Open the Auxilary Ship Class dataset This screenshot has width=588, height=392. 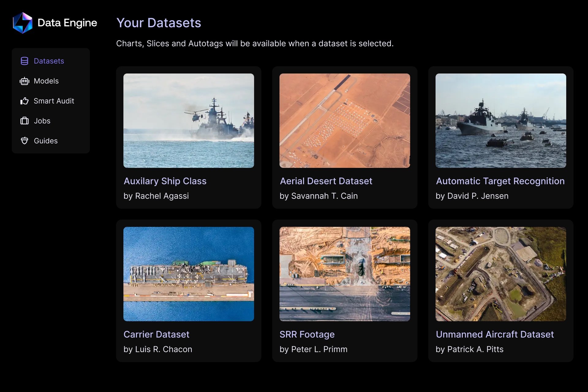point(165,181)
